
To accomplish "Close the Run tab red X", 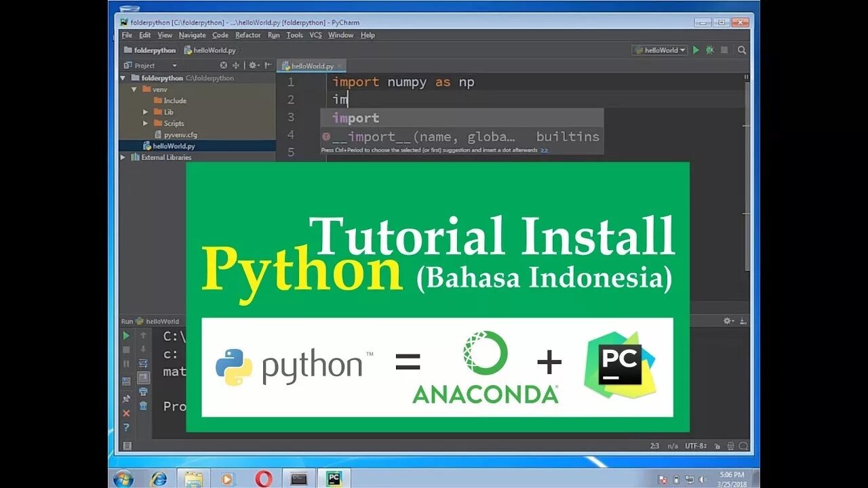I will pos(126,413).
